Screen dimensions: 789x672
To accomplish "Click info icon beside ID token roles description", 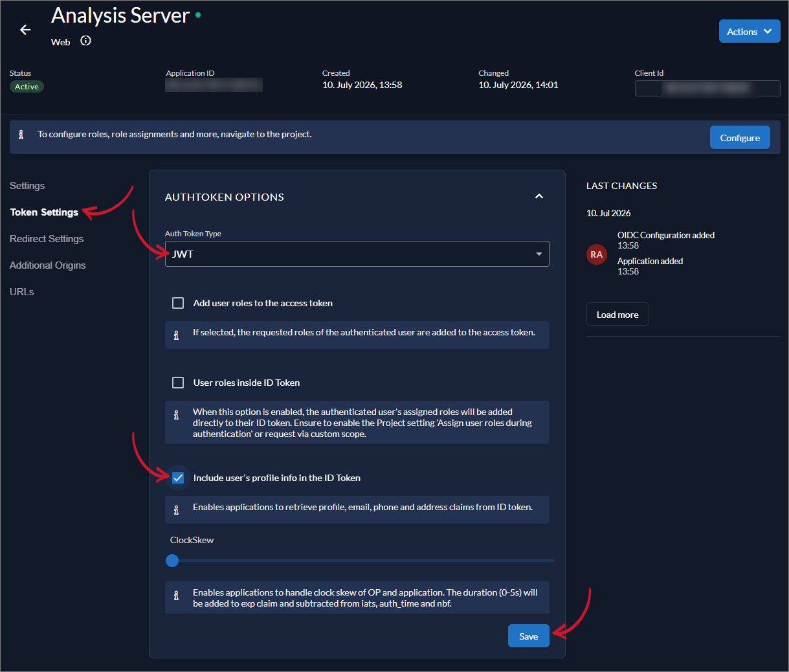I will [x=176, y=415].
